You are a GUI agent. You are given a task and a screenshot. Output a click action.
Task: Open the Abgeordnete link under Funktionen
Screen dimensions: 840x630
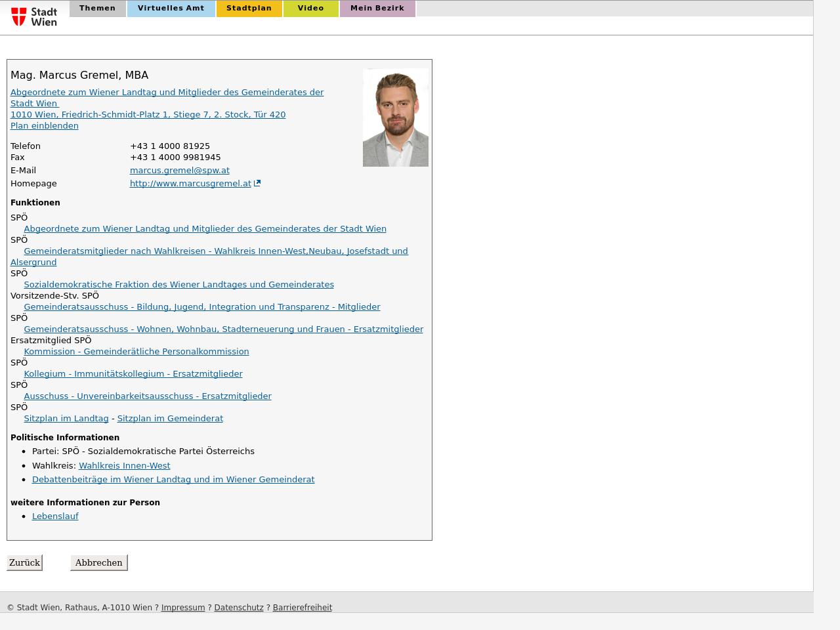pos(205,229)
